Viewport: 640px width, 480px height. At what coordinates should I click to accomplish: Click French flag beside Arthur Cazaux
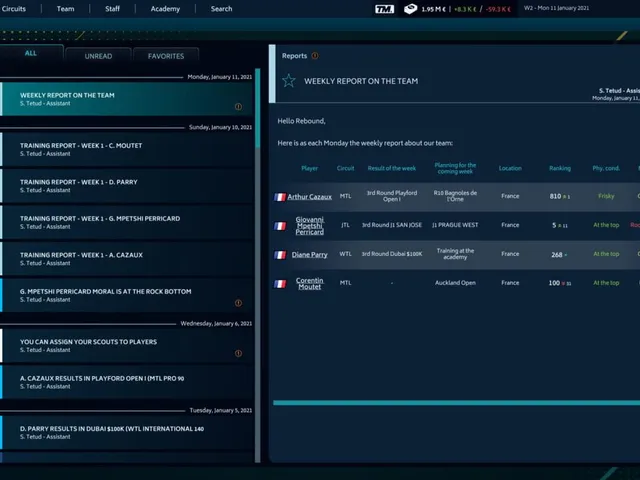(280, 197)
